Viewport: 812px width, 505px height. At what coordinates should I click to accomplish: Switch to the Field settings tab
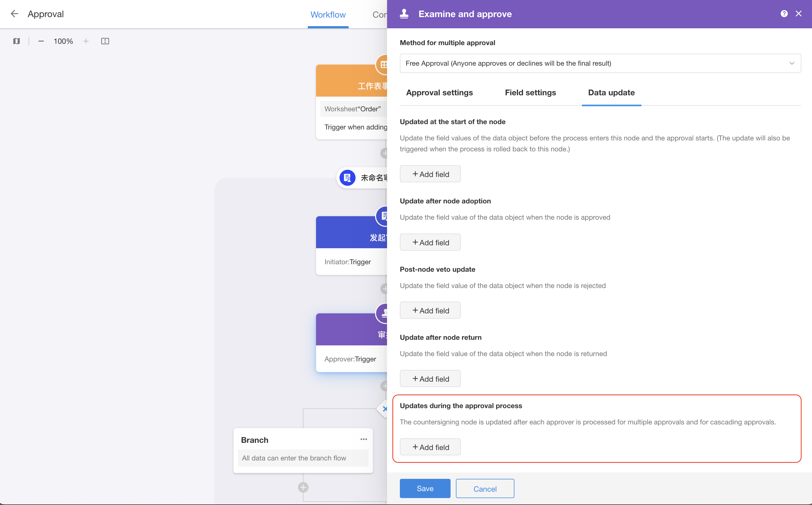point(530,93)
